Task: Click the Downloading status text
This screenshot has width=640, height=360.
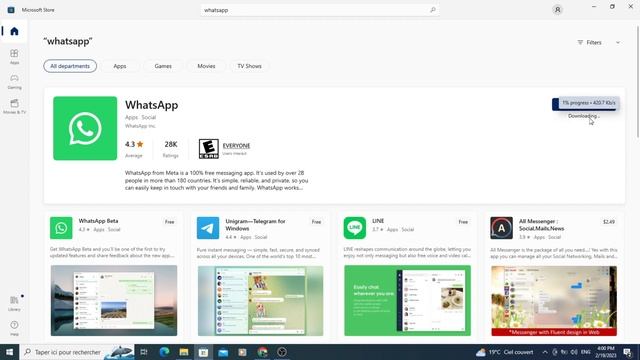Action: click(x=584, y=116)
